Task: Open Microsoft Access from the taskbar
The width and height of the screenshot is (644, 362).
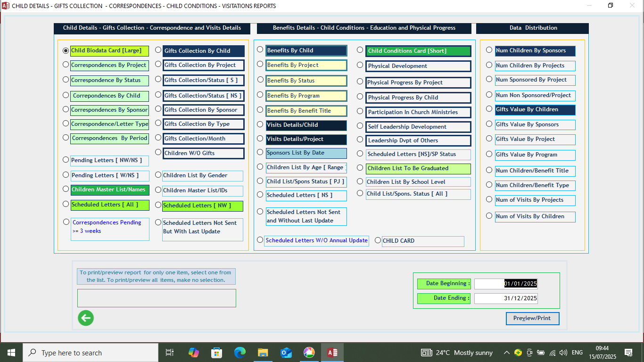Action: pyautogui.click(x=332, y=353)
